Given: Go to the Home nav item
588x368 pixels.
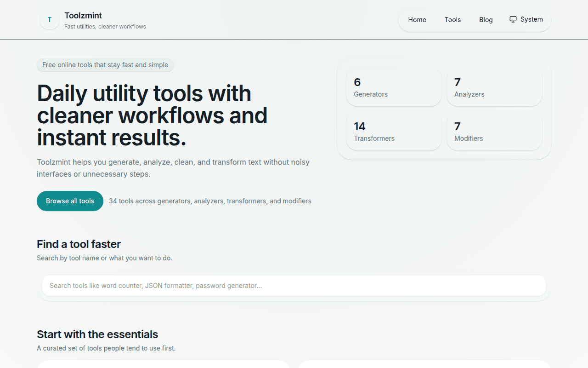Looking at the screenshot, I should click(x=417, y=20).
